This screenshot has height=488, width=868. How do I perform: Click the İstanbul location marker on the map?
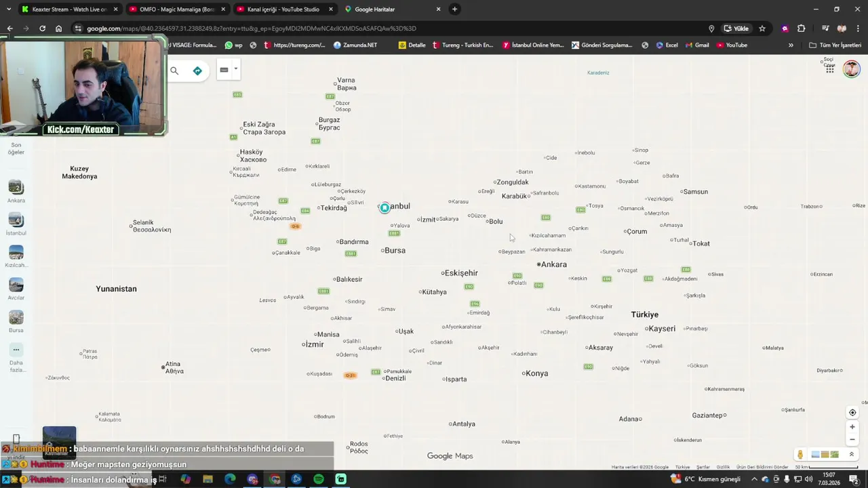click(384, 207)
